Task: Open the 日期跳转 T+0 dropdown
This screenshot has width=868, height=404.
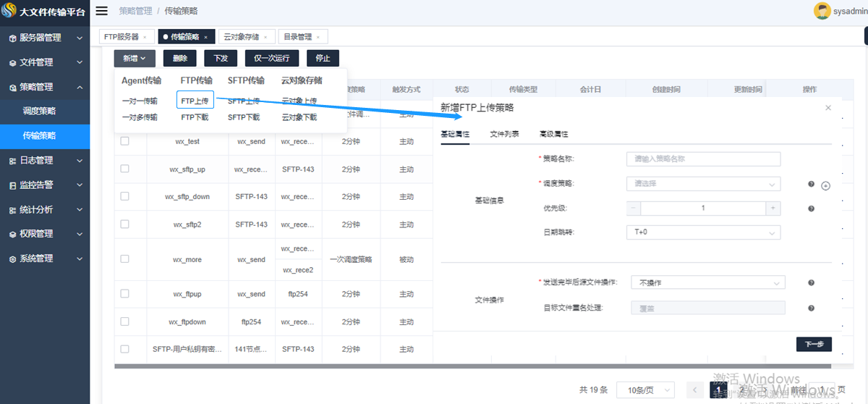Action: (x=703, y=232)
